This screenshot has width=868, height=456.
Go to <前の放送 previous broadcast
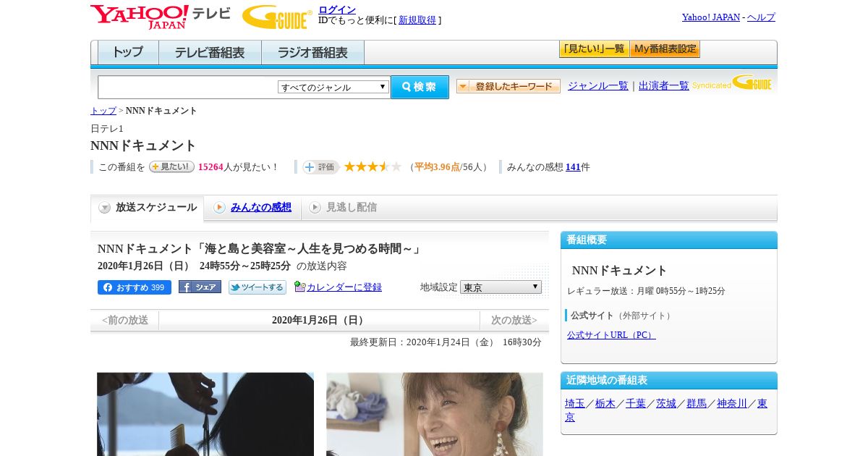point(125,320)
